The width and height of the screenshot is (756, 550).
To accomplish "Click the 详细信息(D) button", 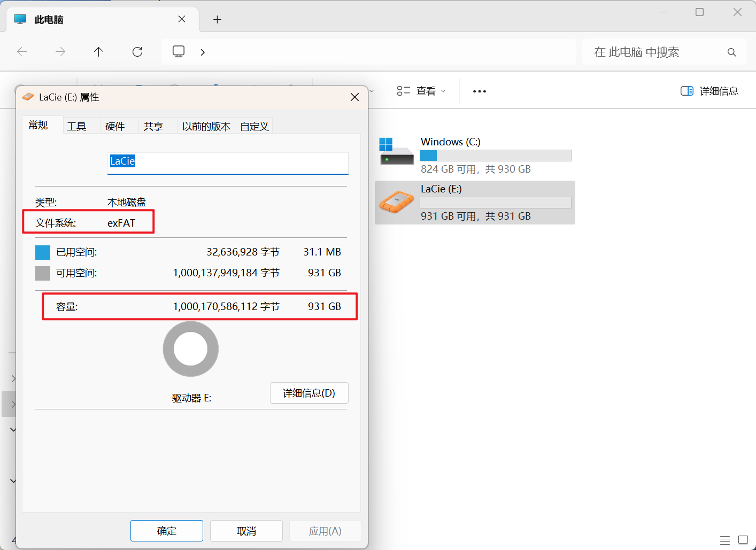I will coord(309,393).
